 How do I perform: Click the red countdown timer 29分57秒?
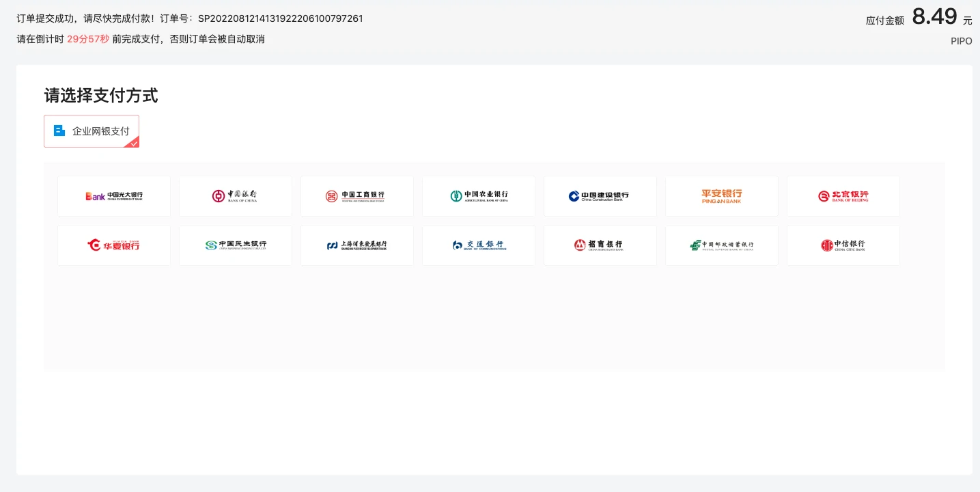click(x=88, y=39)
